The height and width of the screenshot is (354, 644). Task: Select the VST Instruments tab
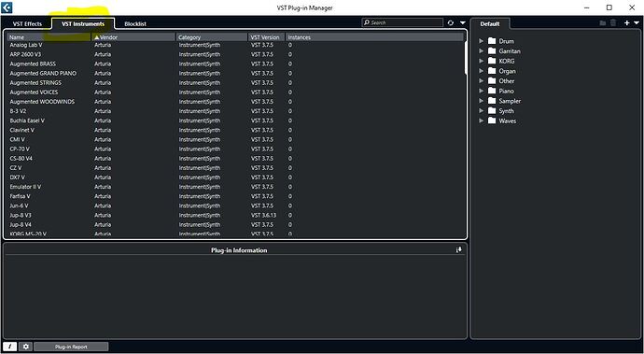pos(83,24)
